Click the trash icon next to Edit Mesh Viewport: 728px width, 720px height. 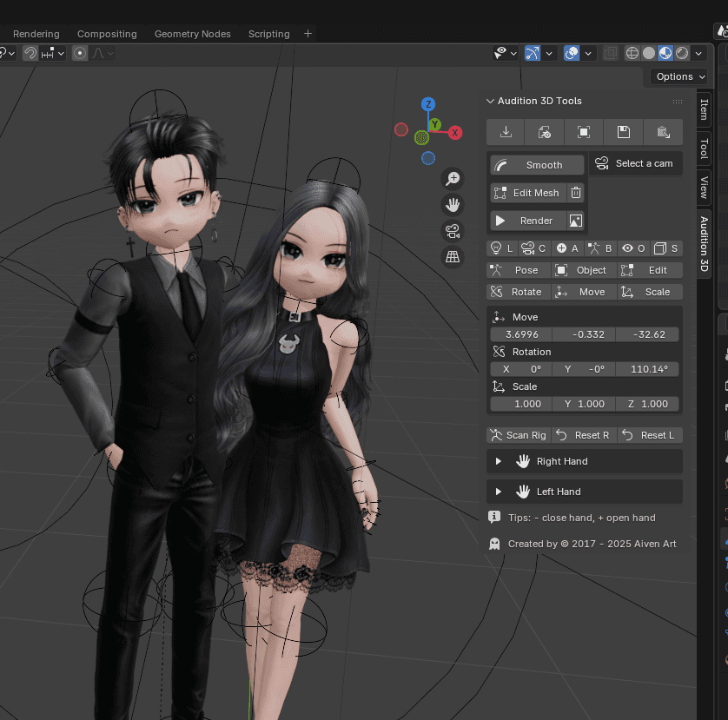[575, 192]
